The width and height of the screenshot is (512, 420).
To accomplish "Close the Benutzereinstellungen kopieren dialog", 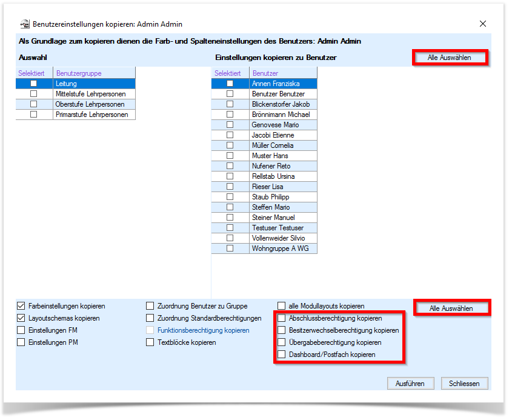I will pyautogui.click(x=482, y=24).
